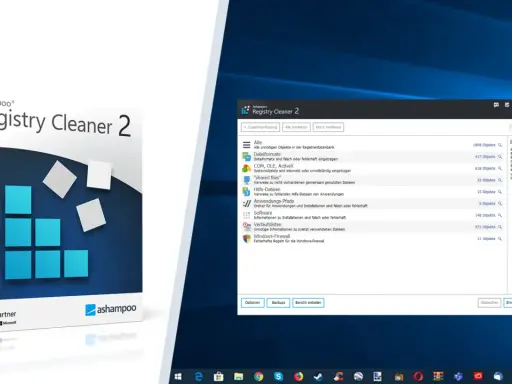512x384 pixels.
Task: Open magnifier details for Hilfe-Dateien row
Action: [x=500, y=192]
